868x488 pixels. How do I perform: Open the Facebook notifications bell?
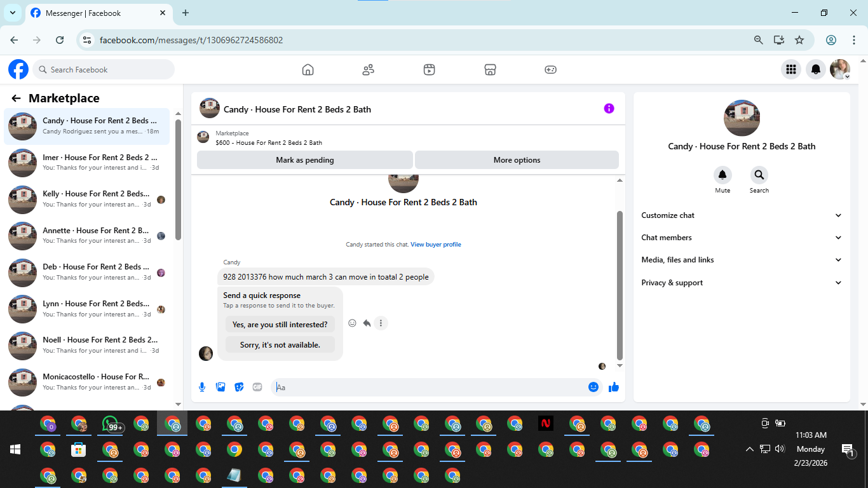[816, 69]
